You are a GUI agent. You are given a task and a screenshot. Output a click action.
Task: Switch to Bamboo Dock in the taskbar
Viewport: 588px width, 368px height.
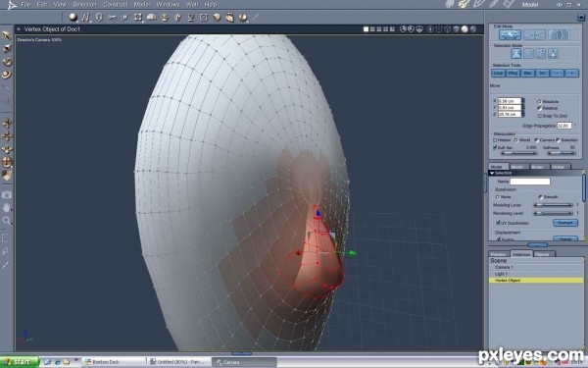point(114,362)
